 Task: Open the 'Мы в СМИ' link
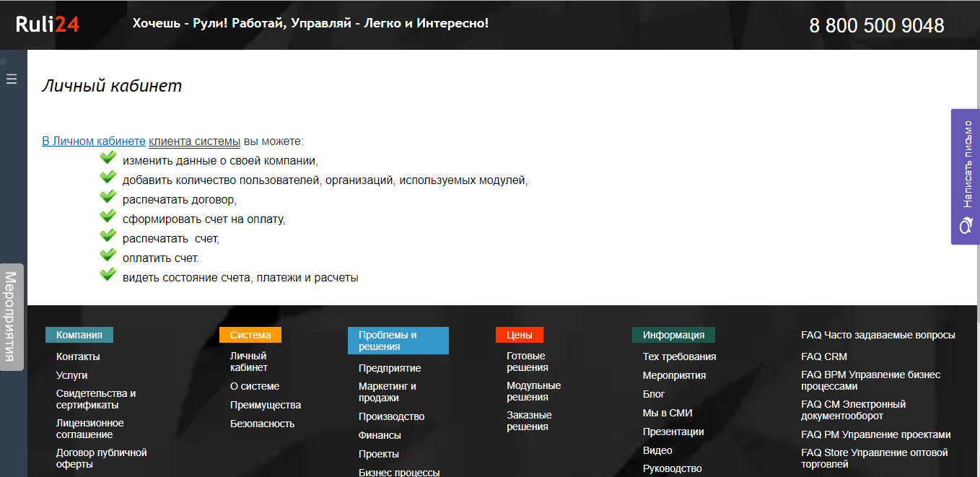[668, 413]
